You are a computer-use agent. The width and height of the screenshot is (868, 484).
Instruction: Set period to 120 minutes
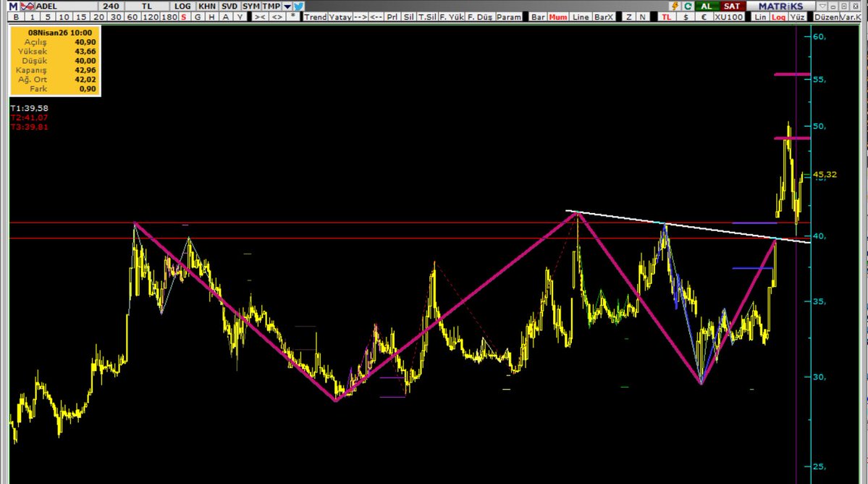click(151, 17)
